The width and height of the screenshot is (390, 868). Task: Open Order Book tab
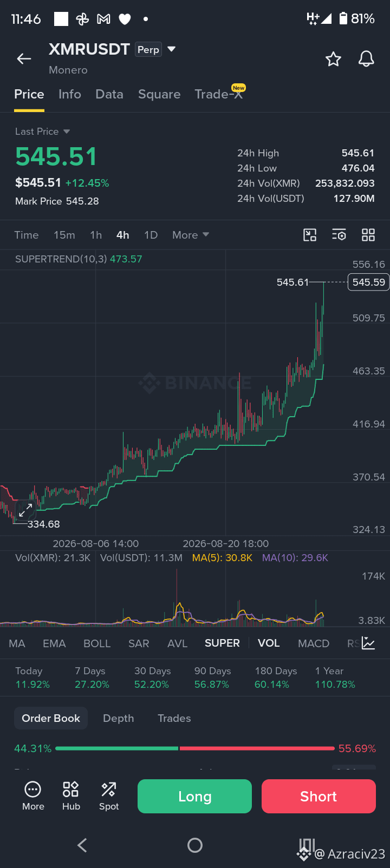click(x=51, y=718)
